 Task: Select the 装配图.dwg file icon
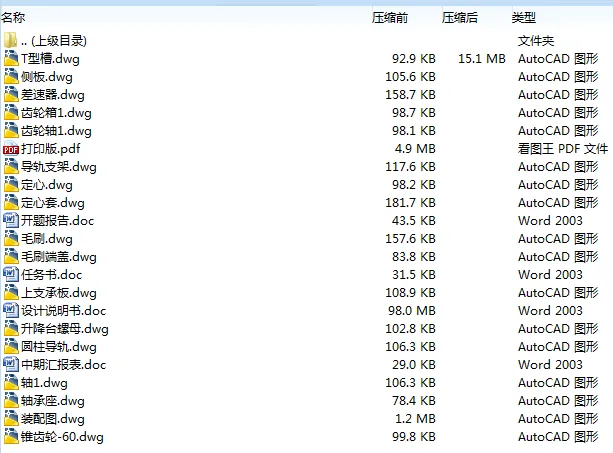pos(11,419)
